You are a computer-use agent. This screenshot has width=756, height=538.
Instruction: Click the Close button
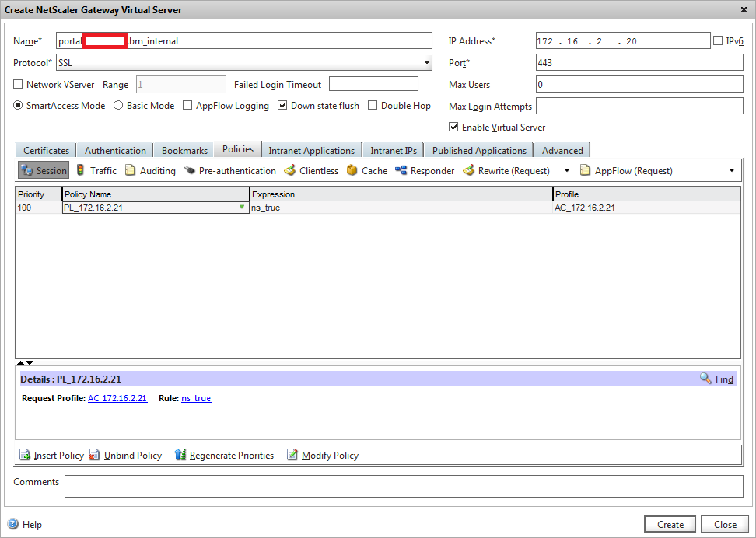(x=725, y=524)
